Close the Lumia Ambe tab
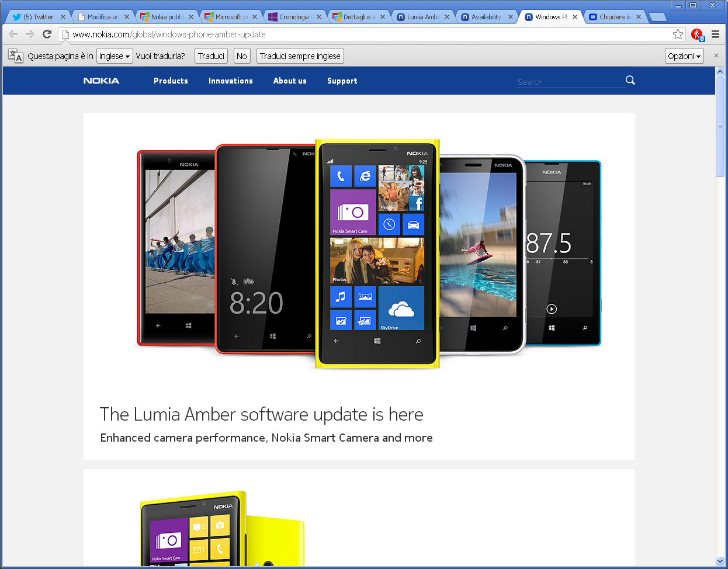Screen dimensions: 728x569 447,17
